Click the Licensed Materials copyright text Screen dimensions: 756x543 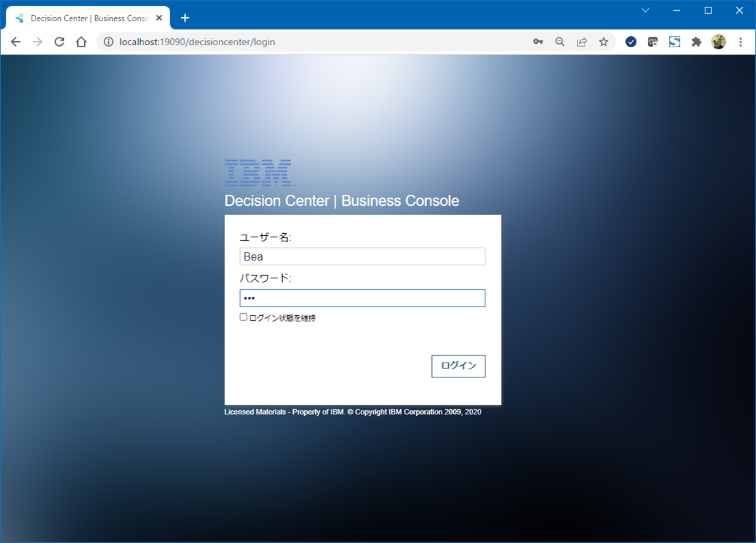click(x=353, y=412)
